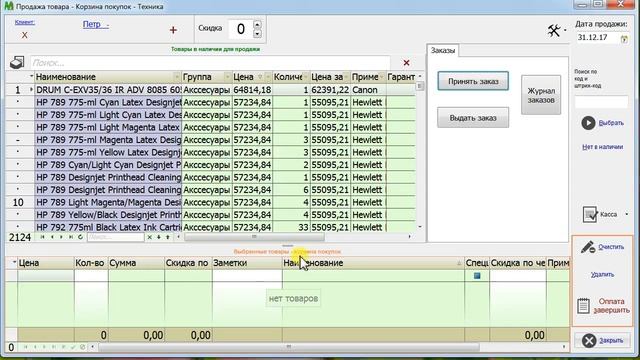This screenshot has height=360, width=640.
Task: Click the Очистить link
Action: pyautogui.click(x=611, y=247)
